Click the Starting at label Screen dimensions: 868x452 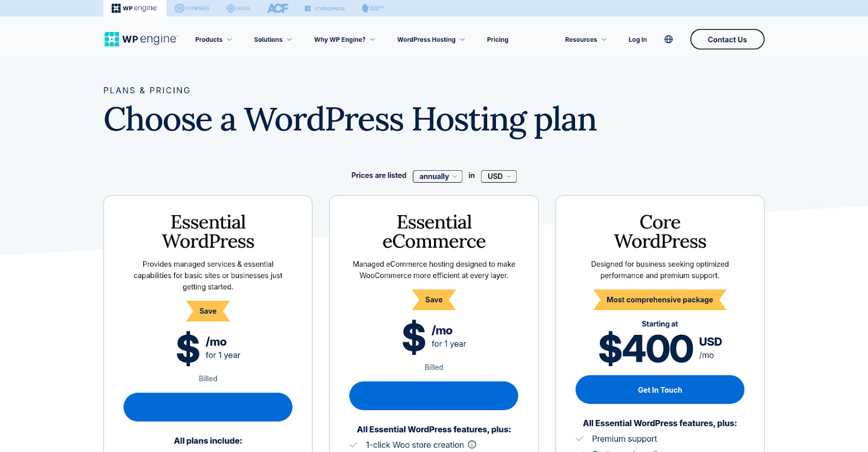660,324
